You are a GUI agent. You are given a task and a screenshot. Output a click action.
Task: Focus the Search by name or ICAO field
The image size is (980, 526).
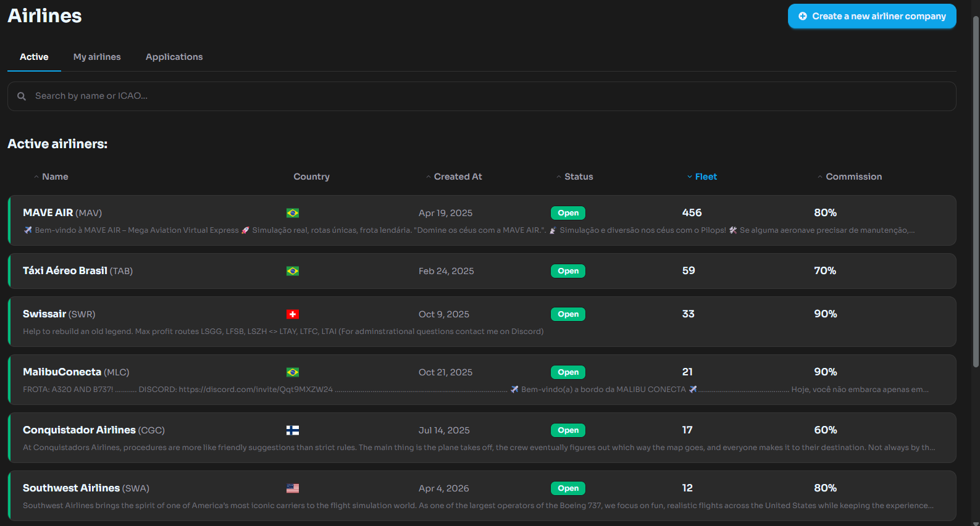point(482,96)
